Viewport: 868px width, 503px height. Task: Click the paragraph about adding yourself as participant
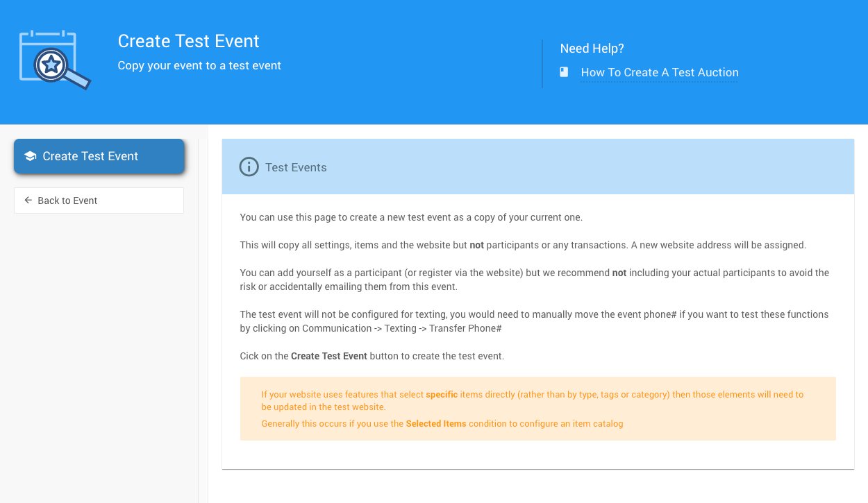click(534, 280)
